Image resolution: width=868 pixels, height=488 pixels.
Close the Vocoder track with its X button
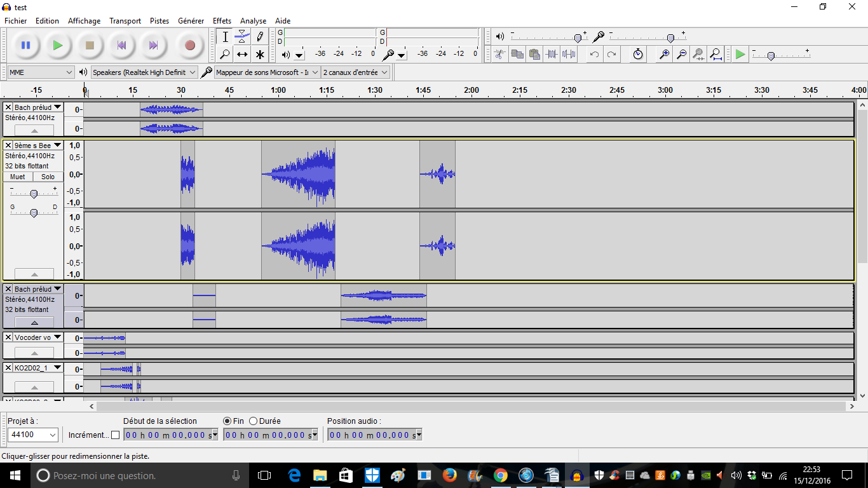coord(8,337)
